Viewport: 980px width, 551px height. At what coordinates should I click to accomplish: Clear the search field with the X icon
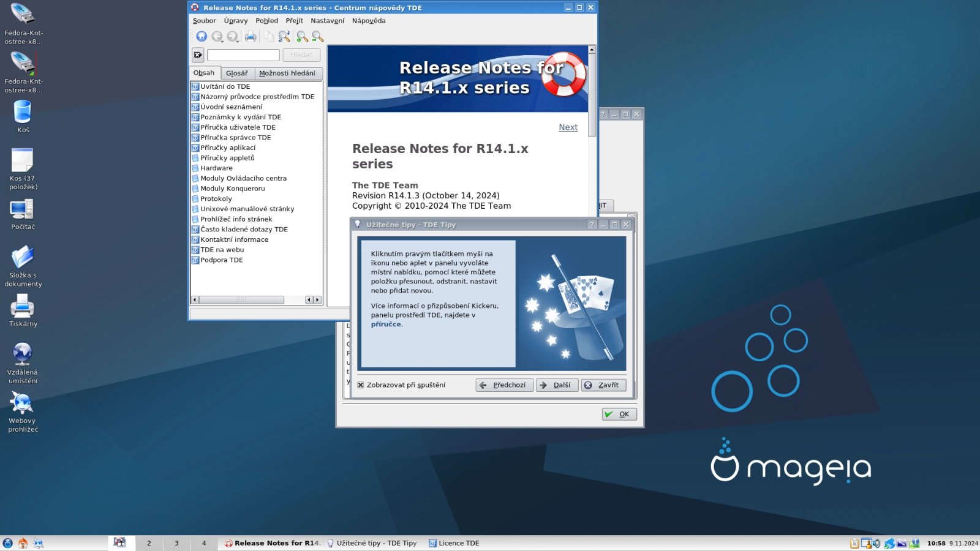(198, 55)
